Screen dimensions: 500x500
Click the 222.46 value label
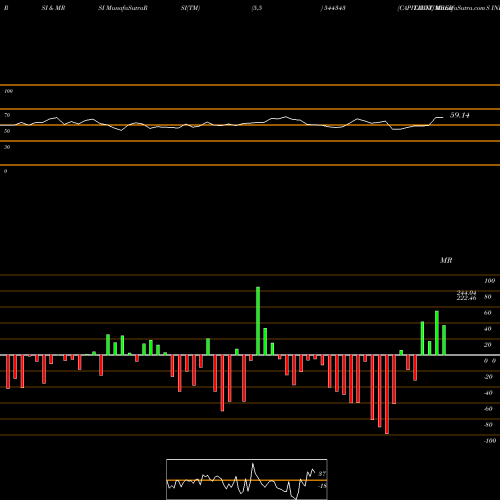[466, 298]
